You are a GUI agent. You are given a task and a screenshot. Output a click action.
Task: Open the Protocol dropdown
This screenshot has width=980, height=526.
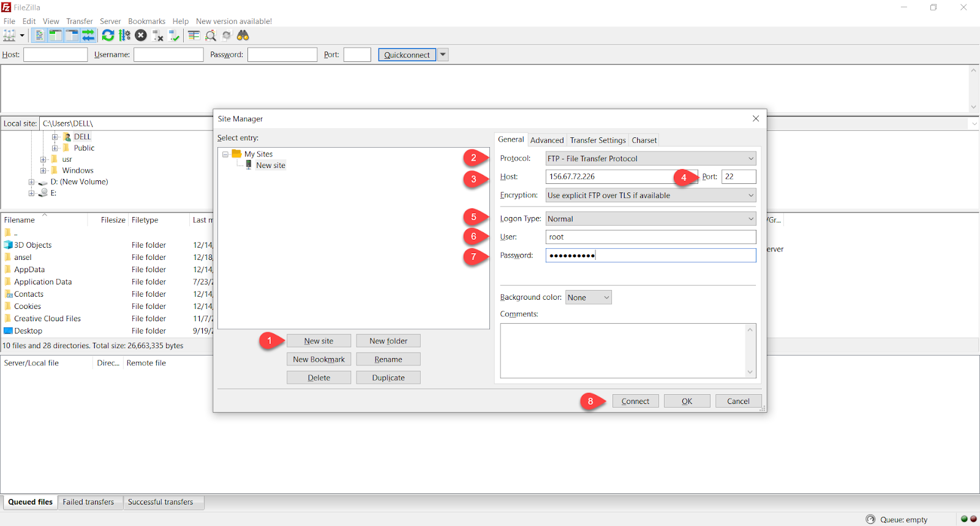point(650,158)
